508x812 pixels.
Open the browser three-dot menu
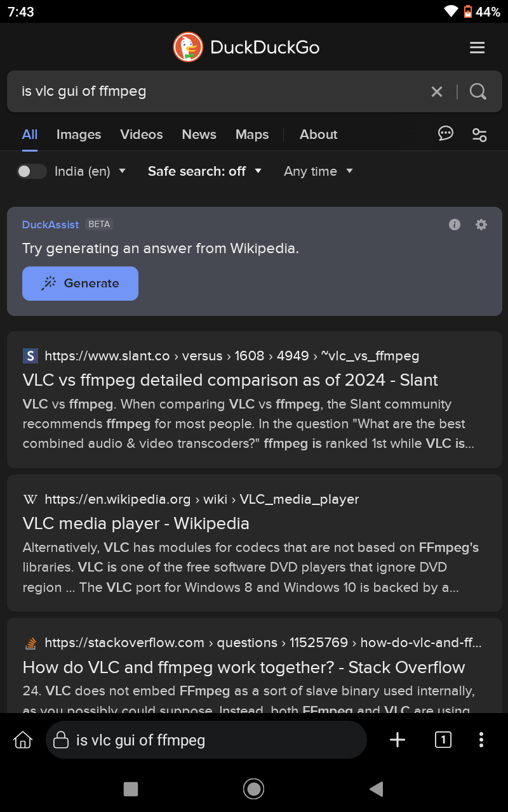point(481,740)
